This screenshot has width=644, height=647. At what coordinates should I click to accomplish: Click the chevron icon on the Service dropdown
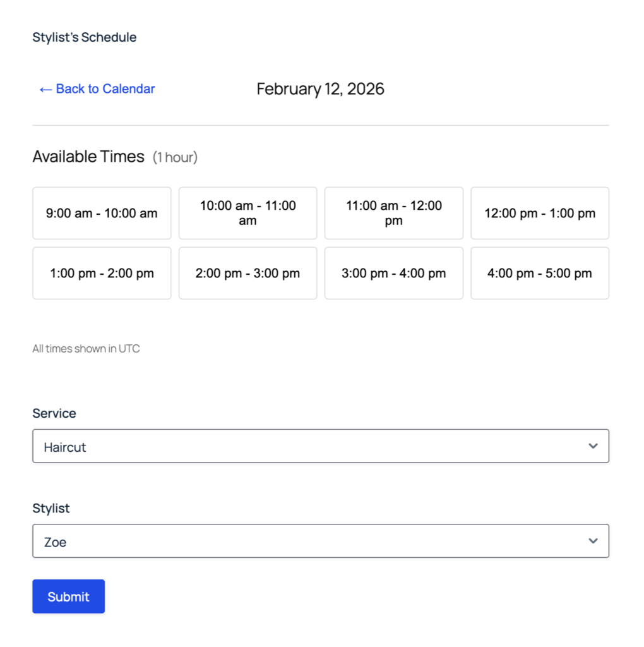593,446
